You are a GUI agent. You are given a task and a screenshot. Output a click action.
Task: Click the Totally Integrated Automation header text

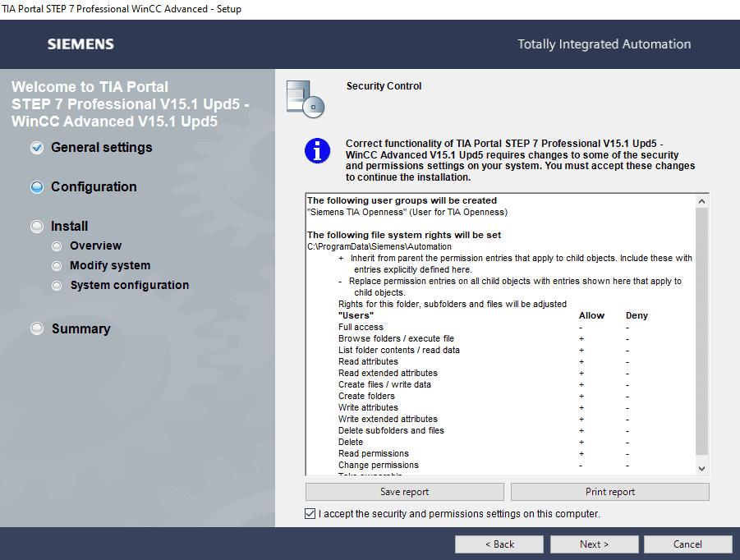coord(604,44)
